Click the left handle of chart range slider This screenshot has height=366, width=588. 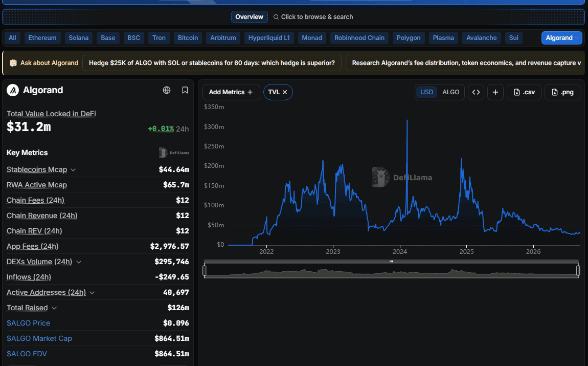[205, 270]
